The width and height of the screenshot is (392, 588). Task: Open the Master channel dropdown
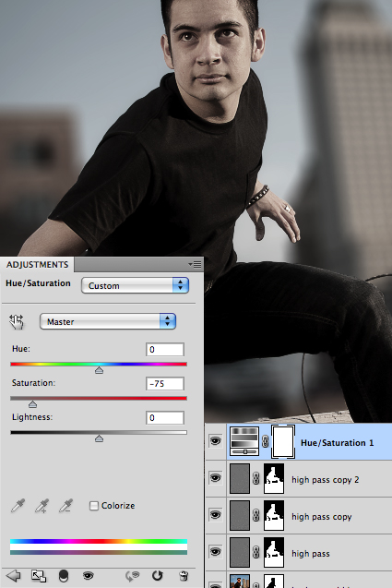coord(108,321)
